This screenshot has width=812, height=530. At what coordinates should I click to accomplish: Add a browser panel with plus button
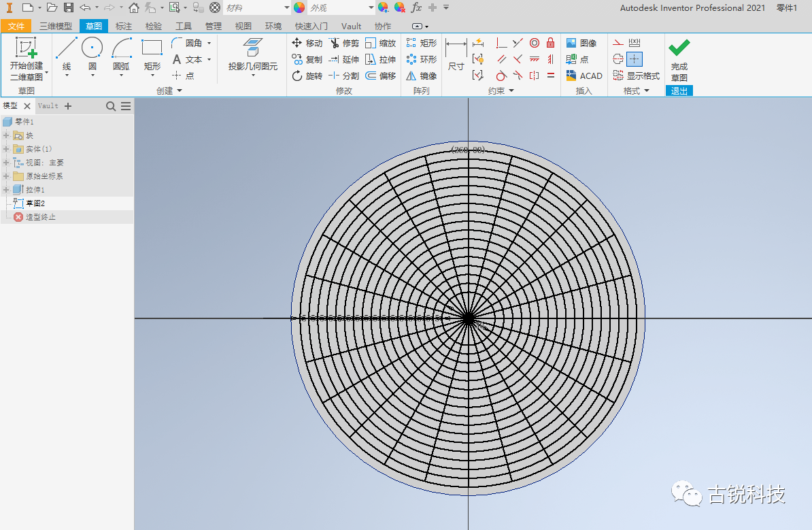[68, 106]
